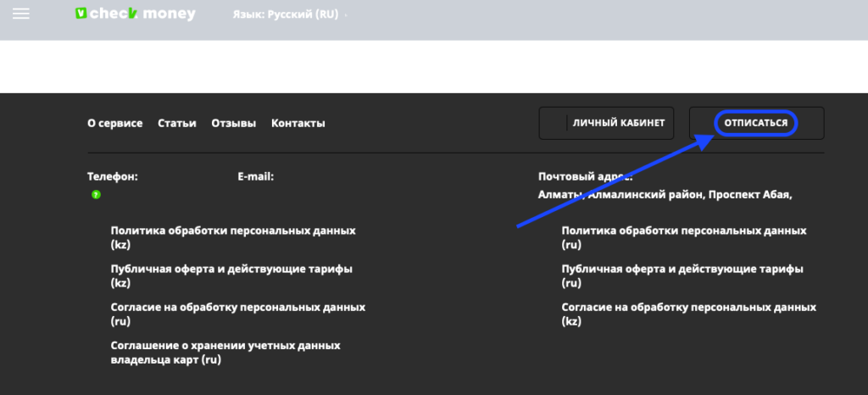Click the E-mail label
The width and height of the screenshot is (868, 395).
pos(255,176)
